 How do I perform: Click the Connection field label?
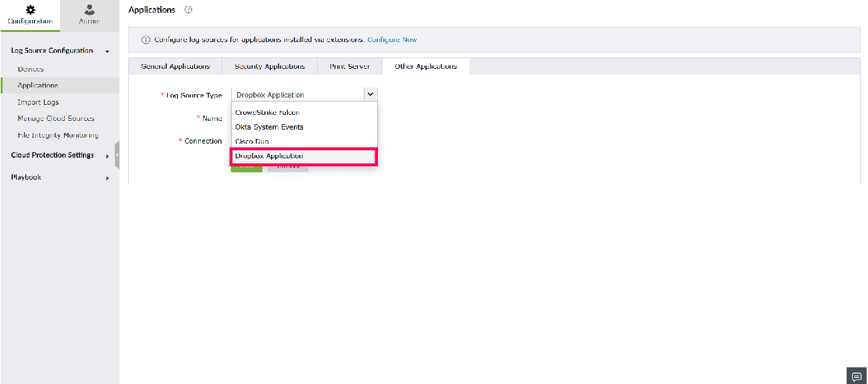203,141
